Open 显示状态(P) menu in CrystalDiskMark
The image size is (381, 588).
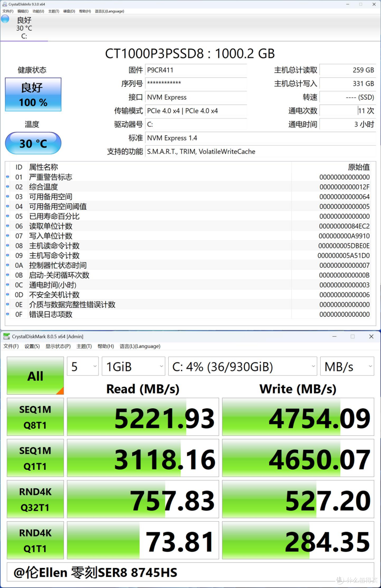[x=58, y=346]
